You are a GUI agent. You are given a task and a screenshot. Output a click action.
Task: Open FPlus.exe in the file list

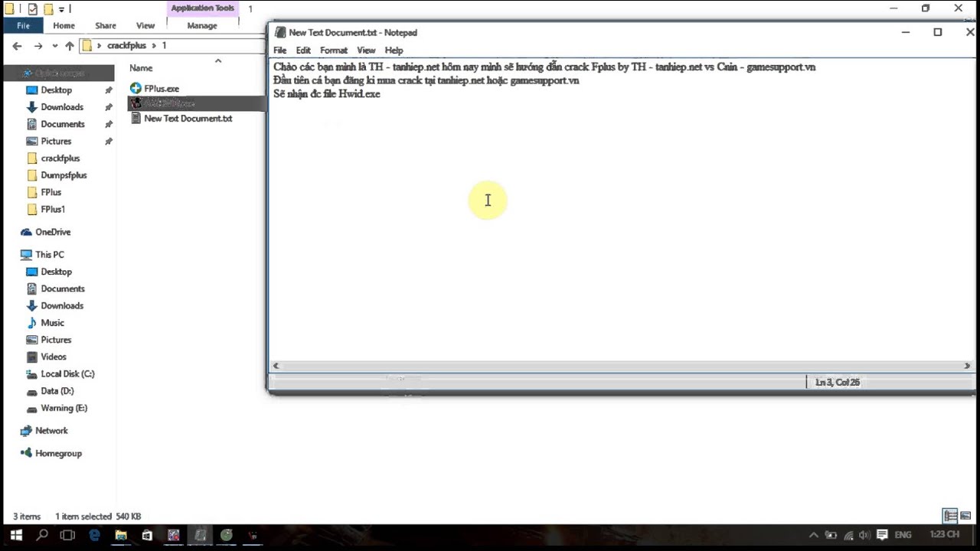click(161, 89)
